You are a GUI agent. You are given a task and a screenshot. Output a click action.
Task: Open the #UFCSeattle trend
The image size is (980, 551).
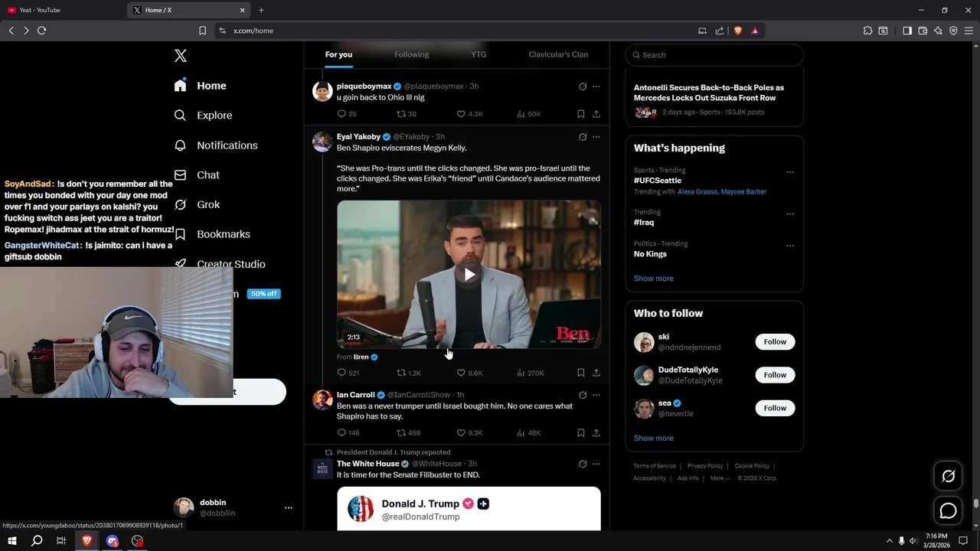[657, 181]
